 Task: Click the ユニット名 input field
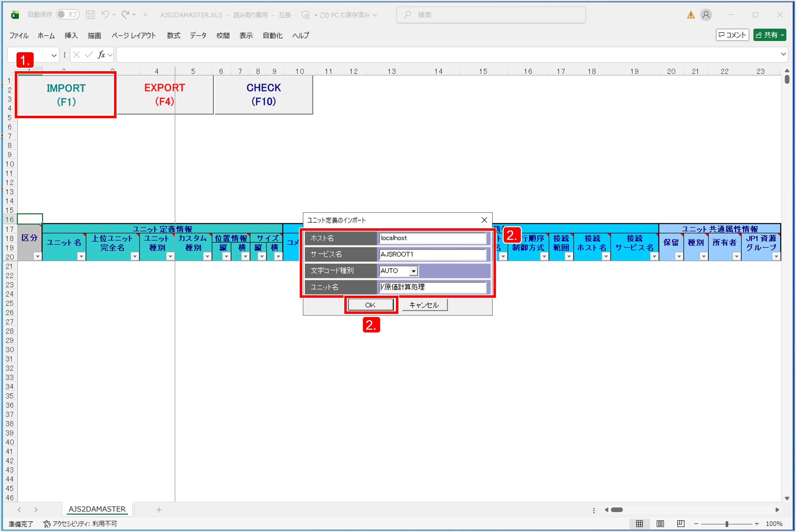click(x=432, y=287)
